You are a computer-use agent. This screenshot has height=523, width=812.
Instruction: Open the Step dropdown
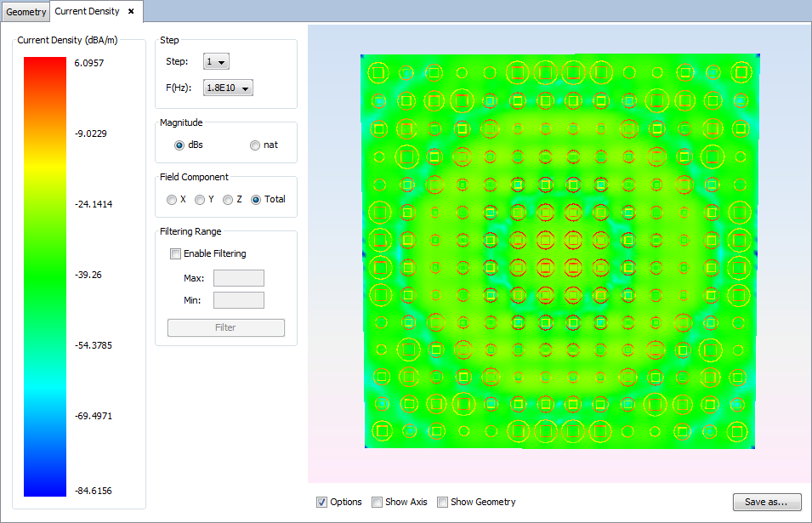(216, 62)
